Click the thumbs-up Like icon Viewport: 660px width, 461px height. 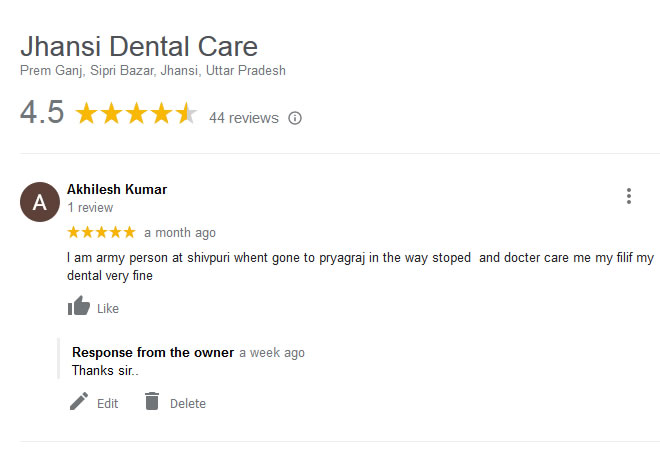(x=79, y=306)
